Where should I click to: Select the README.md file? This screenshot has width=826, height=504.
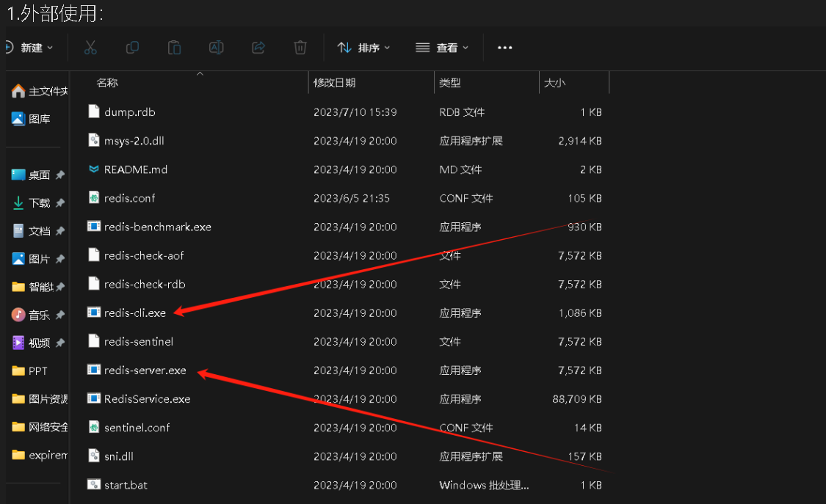[135, 169]
